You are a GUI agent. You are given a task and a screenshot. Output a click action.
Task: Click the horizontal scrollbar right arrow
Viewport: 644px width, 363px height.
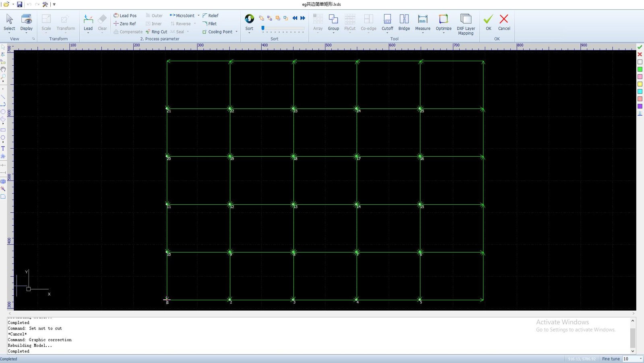tap(634, 313)
